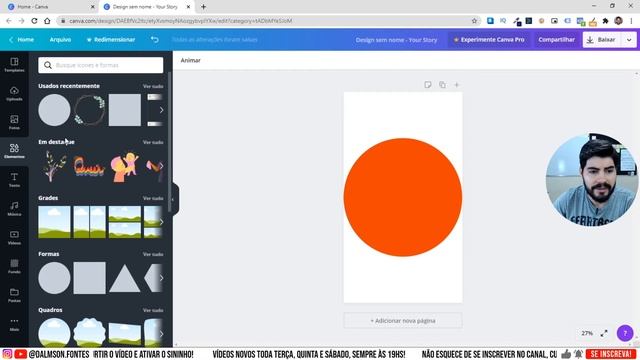Open the Vídeos sidebar panel
Viewport: 640px width, 360px height.
14,237
